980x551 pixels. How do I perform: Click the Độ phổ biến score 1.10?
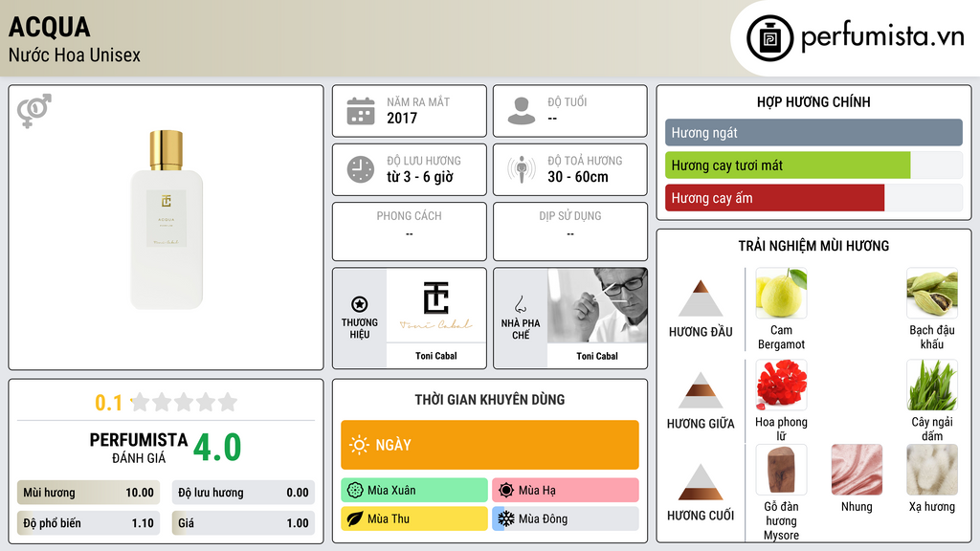[x=88, y=523]
